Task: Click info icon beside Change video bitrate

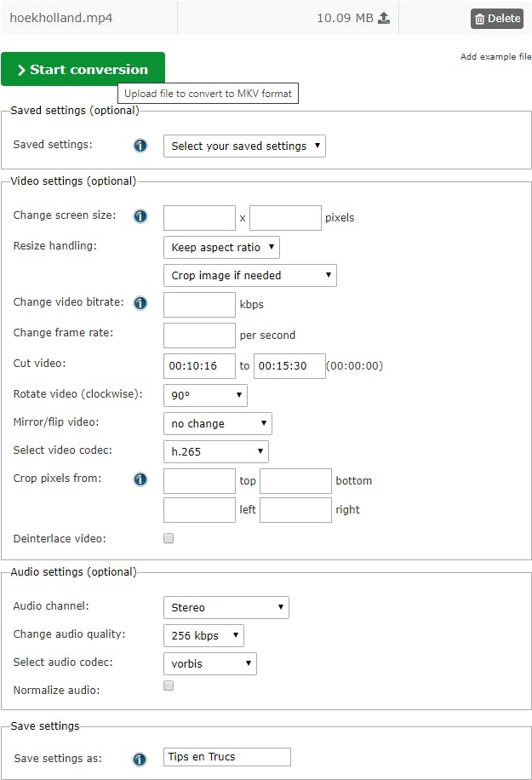Action: coord(140,303)
